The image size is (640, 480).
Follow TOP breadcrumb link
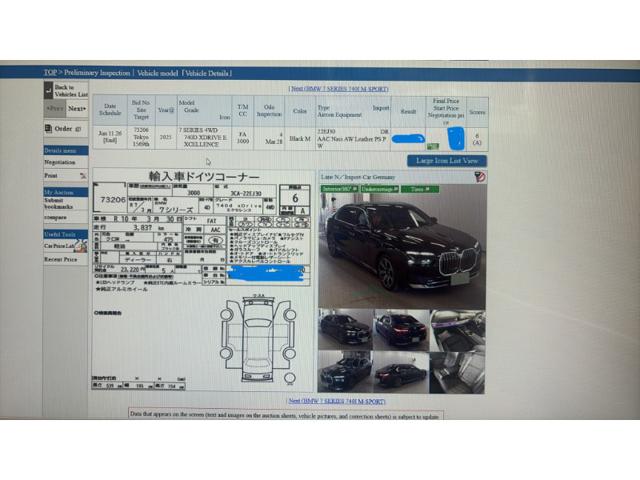click(x=50, y=72)
